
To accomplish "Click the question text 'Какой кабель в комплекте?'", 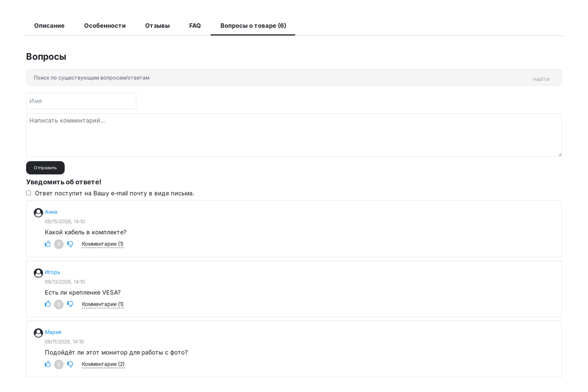I will (86, 232).
